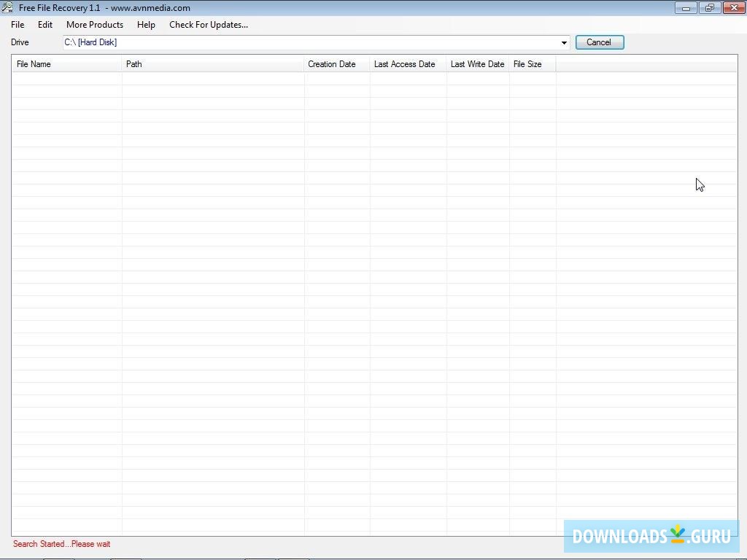Click the Last Write Date column header
747x560 pixels.
(477, 64)
